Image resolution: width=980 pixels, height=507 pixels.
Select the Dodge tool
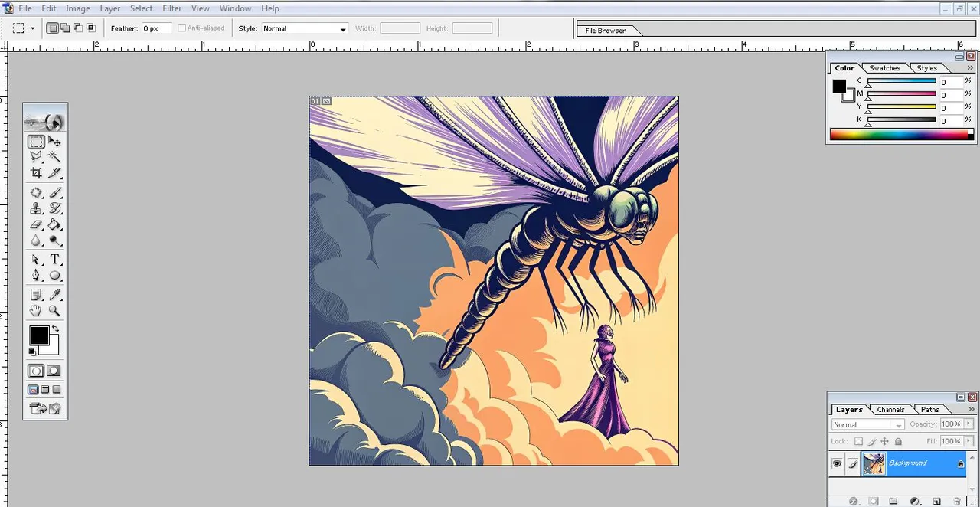coord(54,240)
